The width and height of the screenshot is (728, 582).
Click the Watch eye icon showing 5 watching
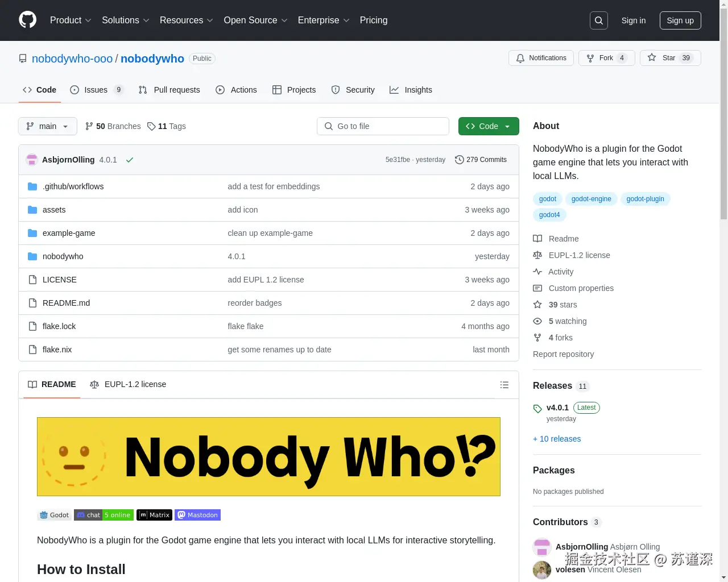coord(537,321)
